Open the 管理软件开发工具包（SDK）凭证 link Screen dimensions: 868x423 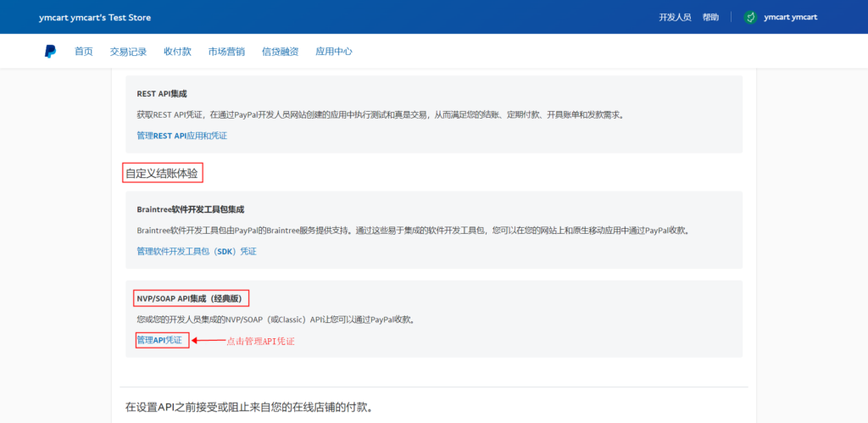196,252
